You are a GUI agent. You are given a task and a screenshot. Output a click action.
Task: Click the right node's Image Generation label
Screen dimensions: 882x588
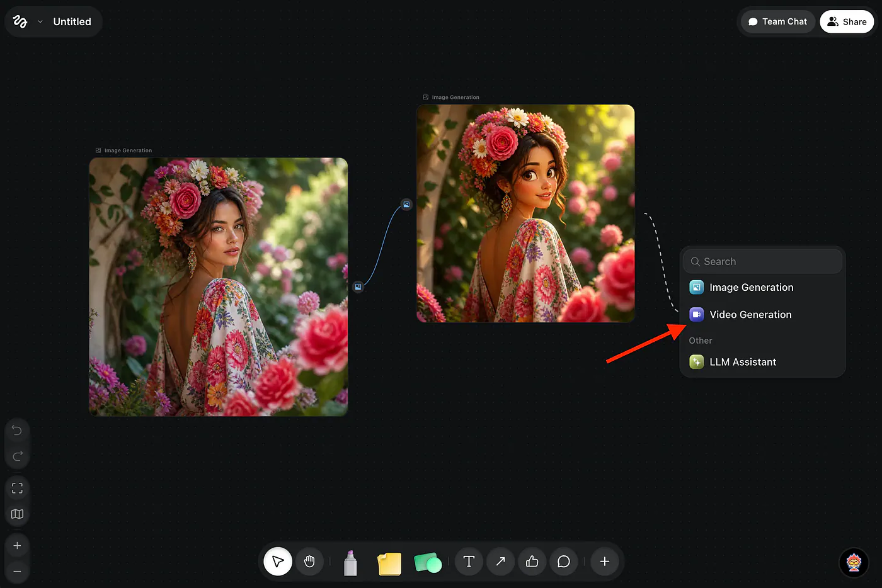(x=455, y=98)
